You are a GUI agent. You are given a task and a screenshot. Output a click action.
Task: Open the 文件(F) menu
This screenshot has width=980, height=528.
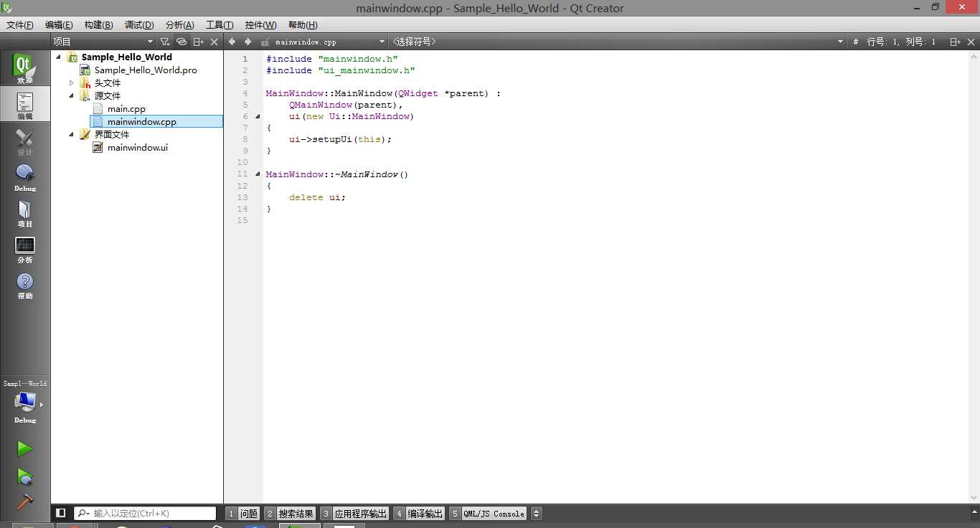pos(20,24)
